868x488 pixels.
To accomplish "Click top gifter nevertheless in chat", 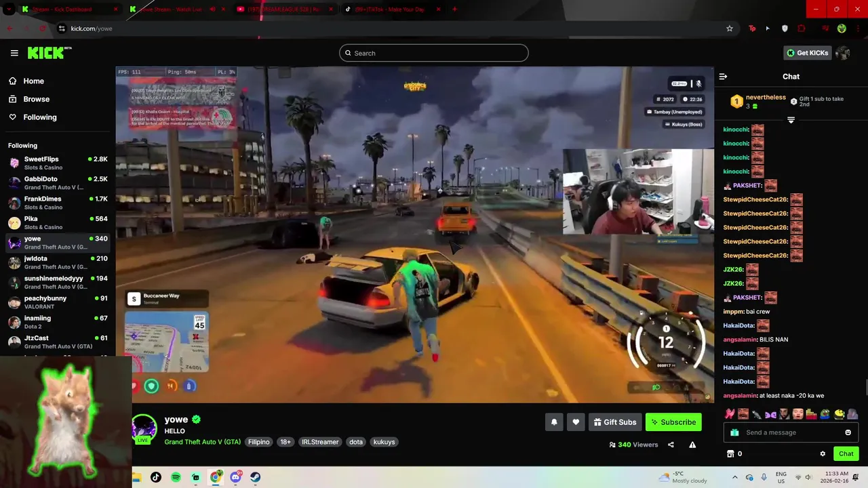I will [x=766, y=98].
